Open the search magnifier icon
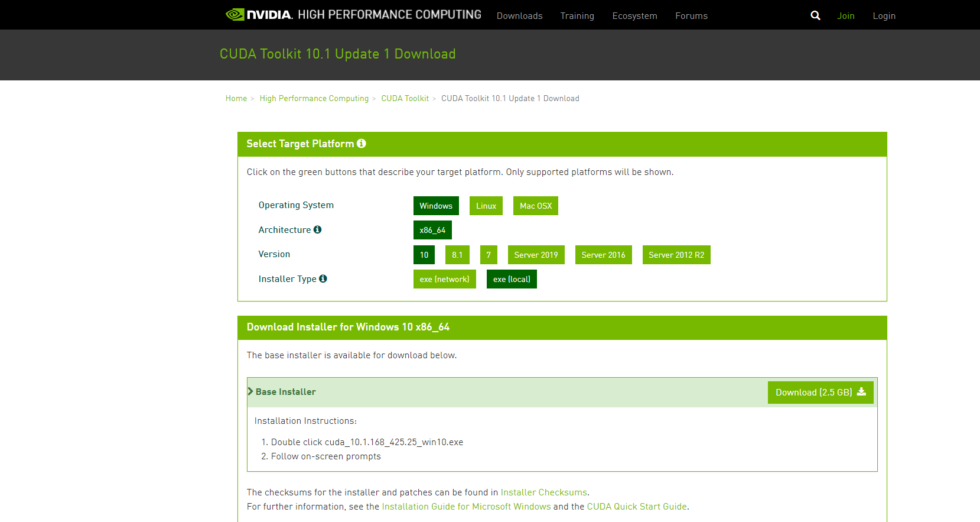The width and height of the screenshot is (980, 522). 815,15
